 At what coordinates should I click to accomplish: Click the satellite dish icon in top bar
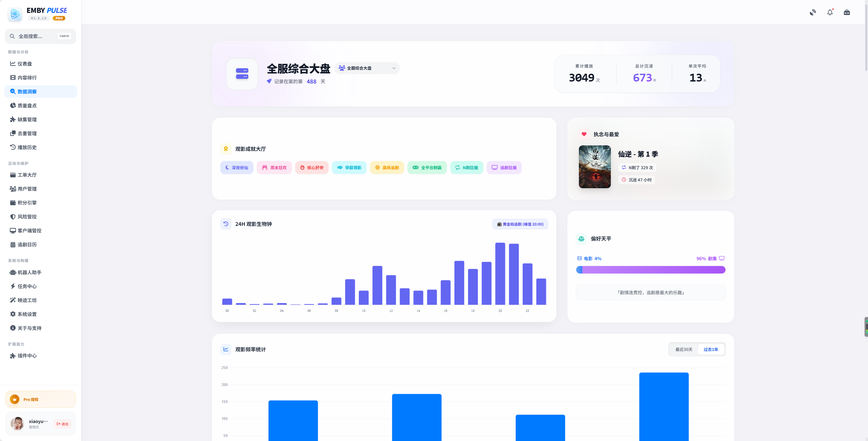point(813,13)
